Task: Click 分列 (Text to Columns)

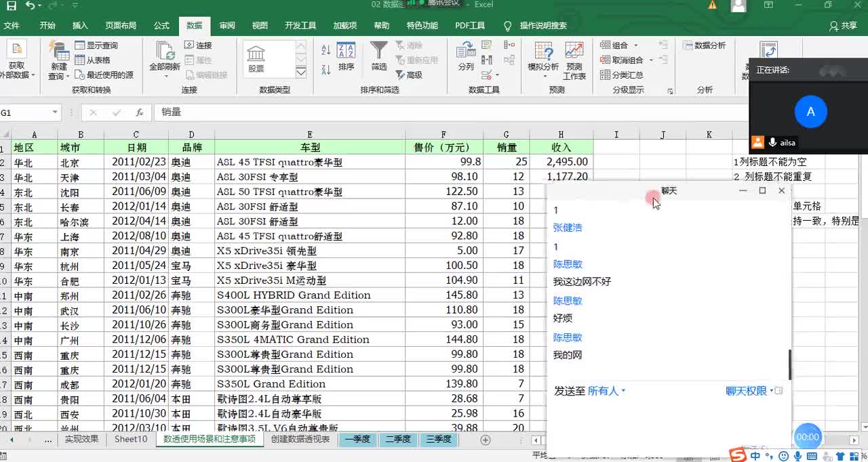Action: 466,57
